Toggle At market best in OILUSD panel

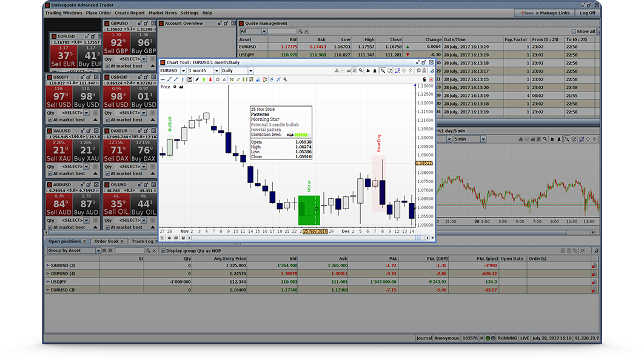point(107,227)
